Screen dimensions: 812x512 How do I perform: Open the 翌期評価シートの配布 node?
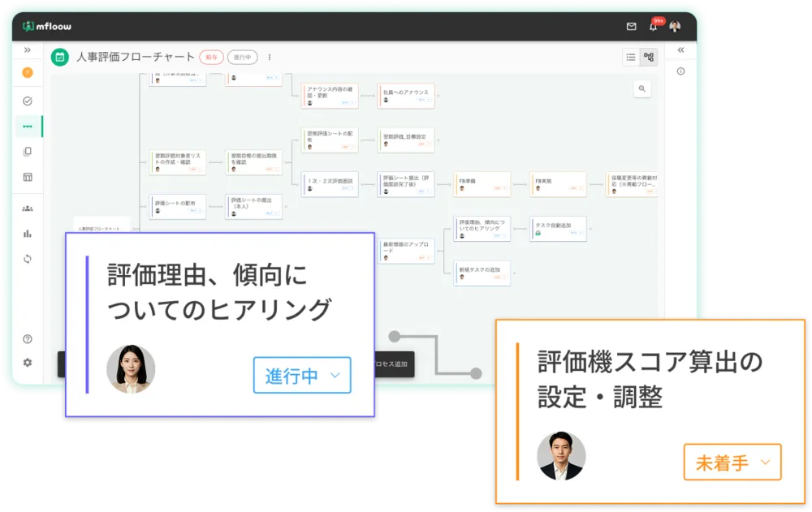pyautogui.click(x=330, y=140)
